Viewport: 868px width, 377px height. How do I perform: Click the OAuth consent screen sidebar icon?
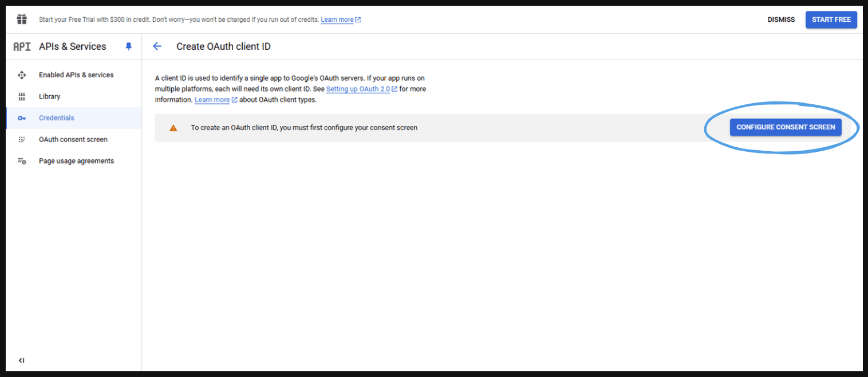[22, 139]
